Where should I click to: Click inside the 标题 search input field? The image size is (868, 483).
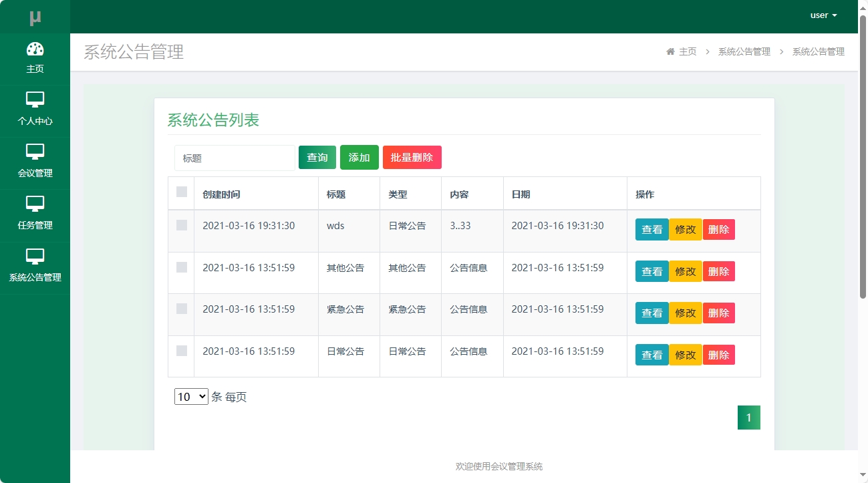[234, 157]
